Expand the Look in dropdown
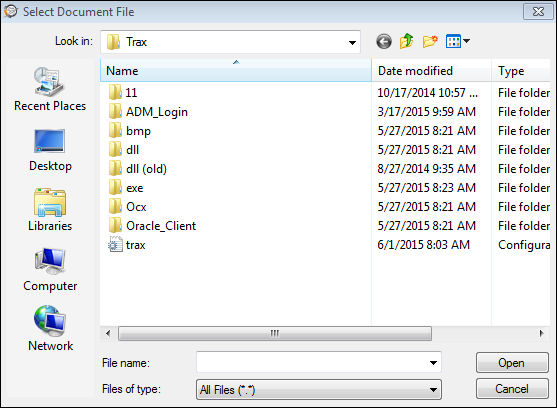557x408 pixels. pos(352,43)
